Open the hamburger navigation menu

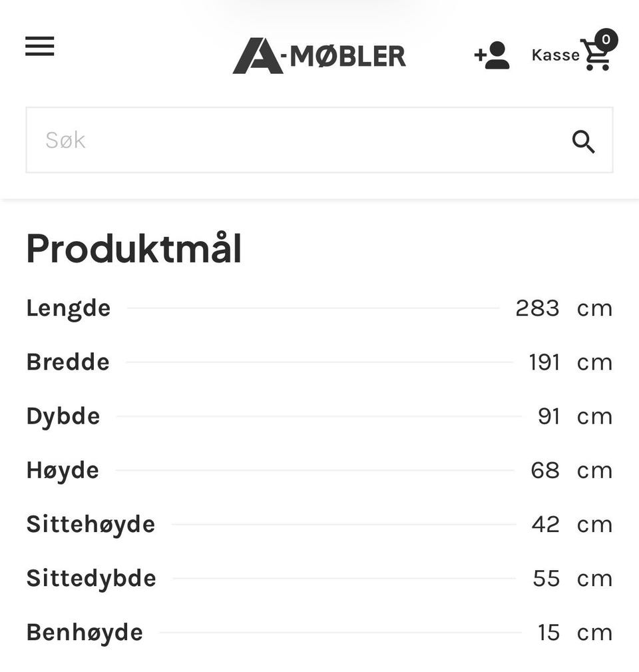(x=40, y=47)
